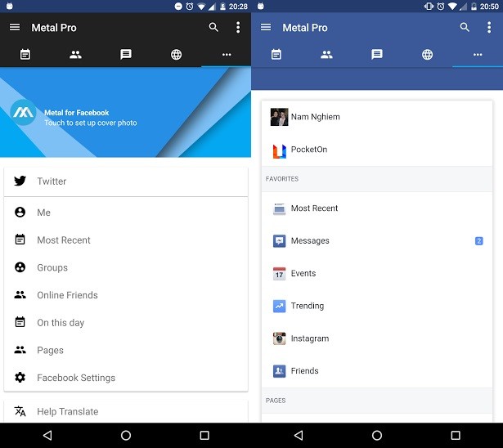The height and width of the screenshot is (448, 503).
Task: Open Online Friends entry
Action: (126, 295)
